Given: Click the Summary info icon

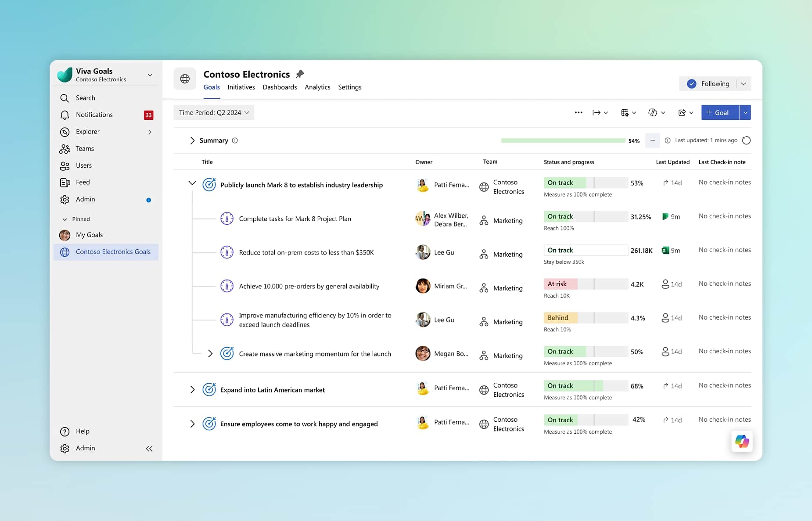Looking at the screenshot, I should coord(235,140).
